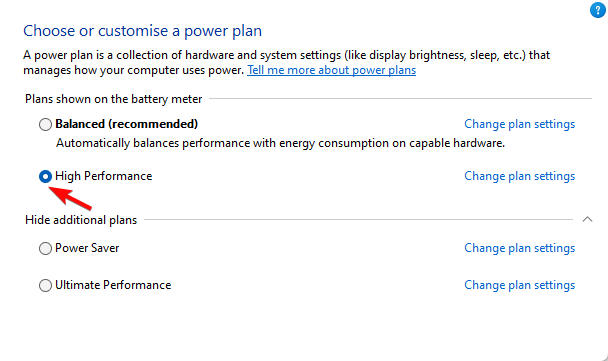Change plan settings for Power Saver
Viewport: 608px width, 361px height.
click(520, 248)
